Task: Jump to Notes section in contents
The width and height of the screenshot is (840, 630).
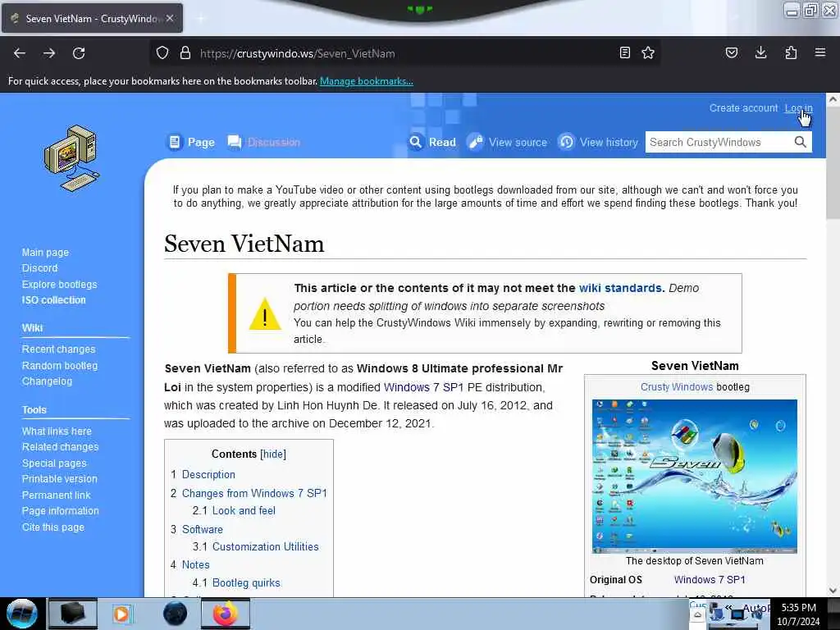Action: [195, 565]
